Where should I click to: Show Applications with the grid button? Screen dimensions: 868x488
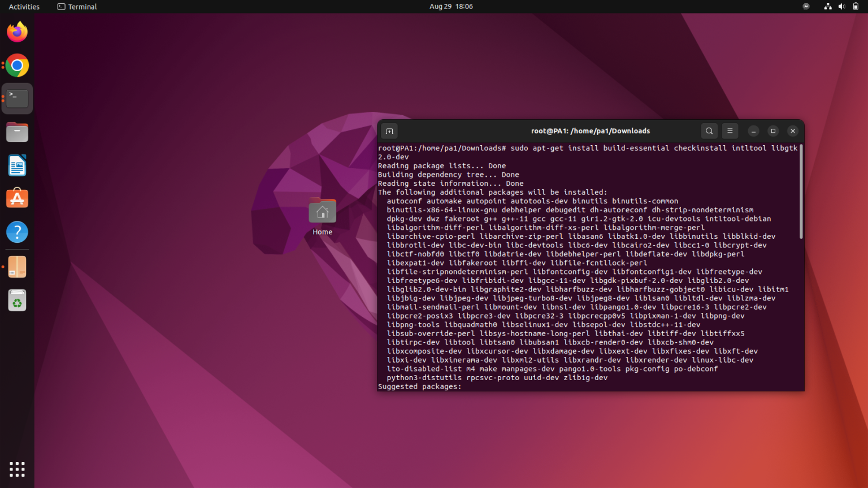point(17,469)
